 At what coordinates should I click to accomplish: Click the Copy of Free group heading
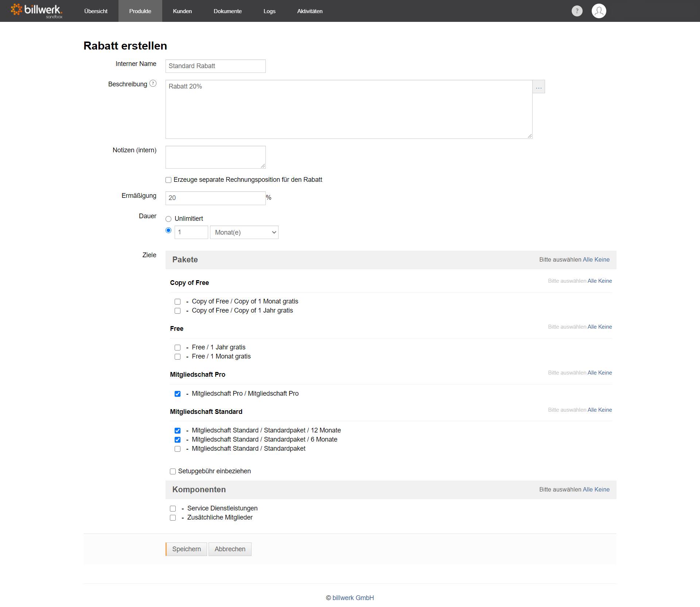tap(189, 283)
